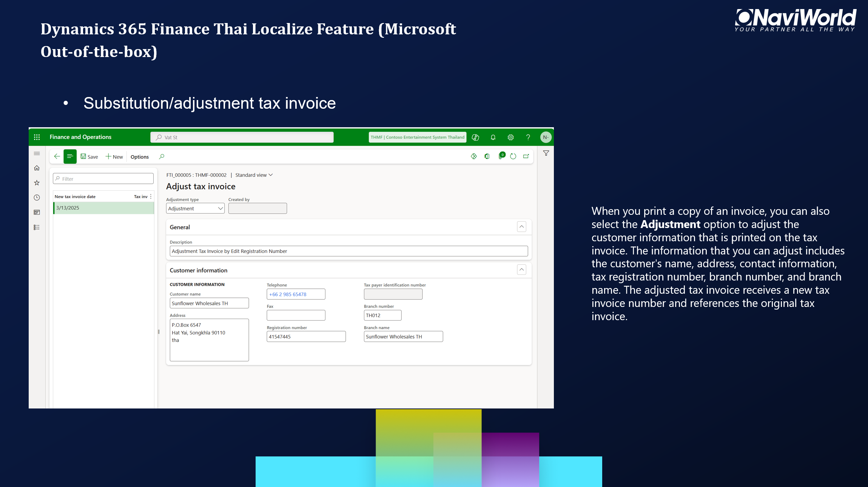This screenshot has width=868, height=487.
Task: Open Modules list icon in the sidebar
Action: tap(37, 227)
